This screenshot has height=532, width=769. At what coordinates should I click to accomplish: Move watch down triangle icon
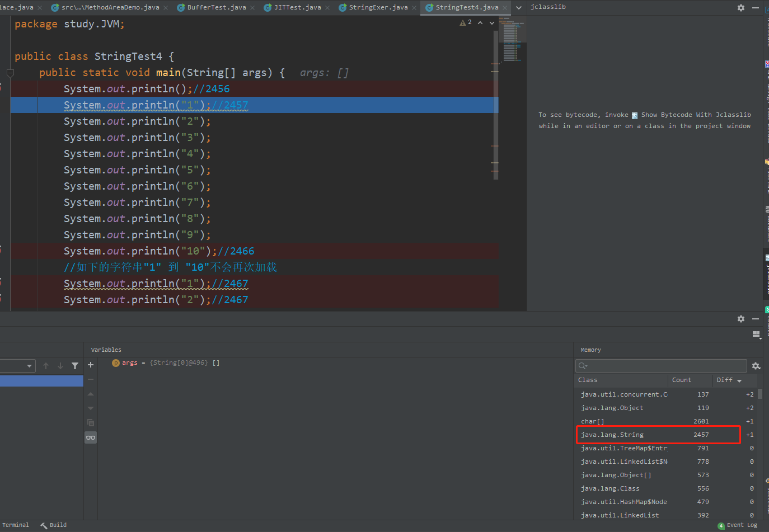(x=91, y=408)
